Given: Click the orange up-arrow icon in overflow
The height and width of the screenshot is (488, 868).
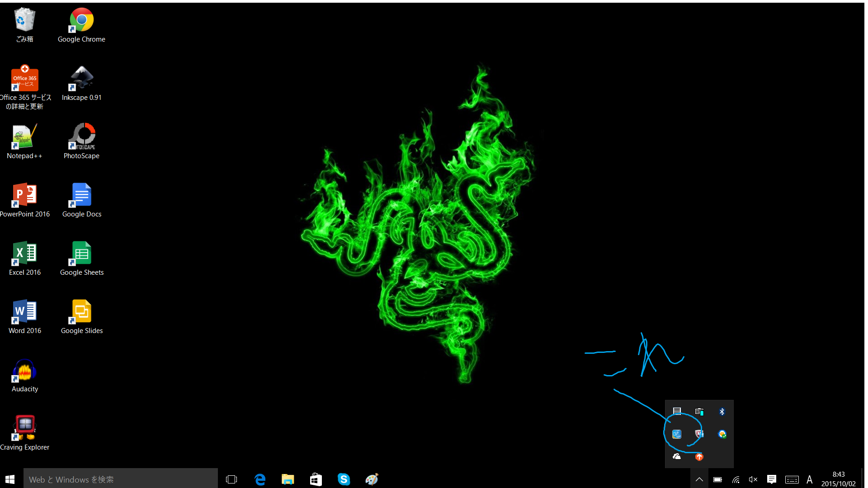Looking at the screenshot, I should [x=699, y=456].
